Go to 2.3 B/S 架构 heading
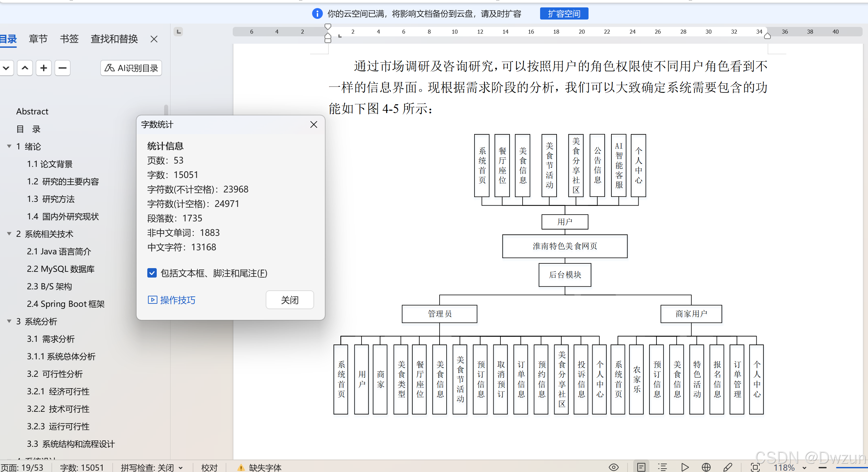This screenshot has width=868, height=472. coord(49,287)
